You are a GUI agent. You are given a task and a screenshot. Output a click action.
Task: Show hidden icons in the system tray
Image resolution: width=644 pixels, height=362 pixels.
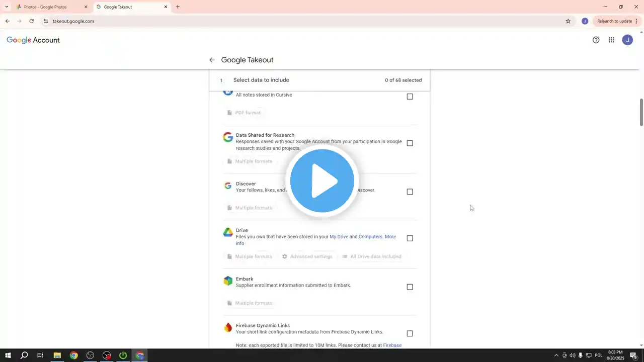(556, 355)
